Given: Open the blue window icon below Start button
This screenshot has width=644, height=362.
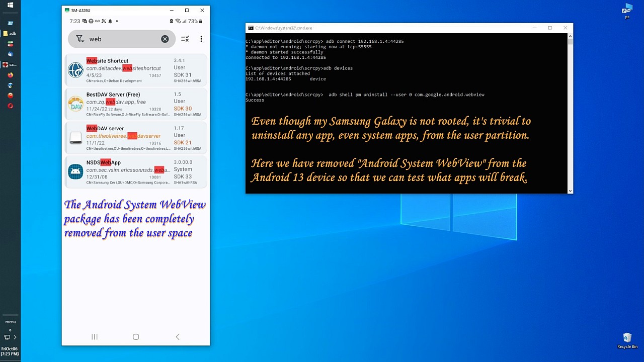Looking at the screenshot, I should click(x=10, y=23).
